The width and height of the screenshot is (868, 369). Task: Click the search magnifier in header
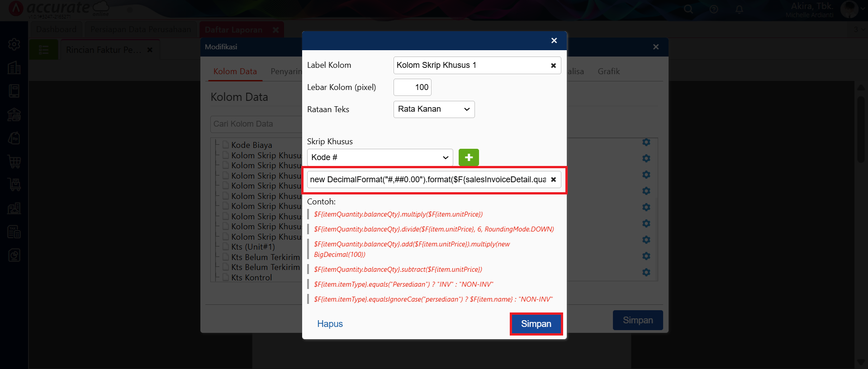[688, 9]
